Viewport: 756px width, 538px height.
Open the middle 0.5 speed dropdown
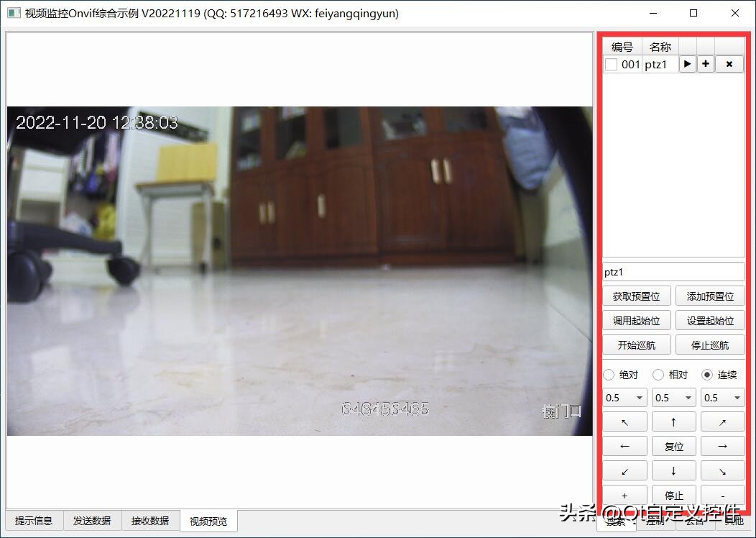tap(673, 397)
